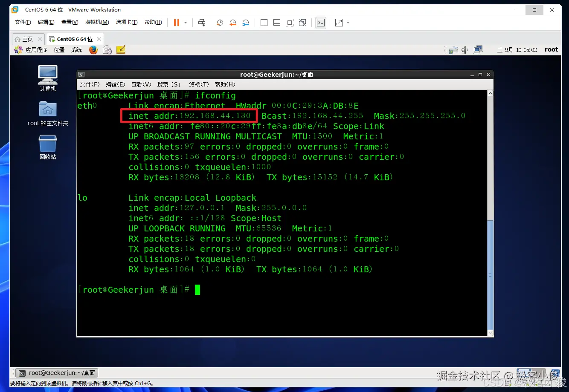
Task: Open the 选项卡(T) menu
Action: tap(127, 22)
